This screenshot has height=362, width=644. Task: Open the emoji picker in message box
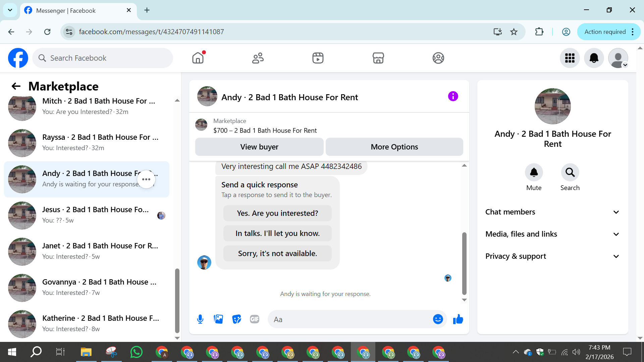438,319
